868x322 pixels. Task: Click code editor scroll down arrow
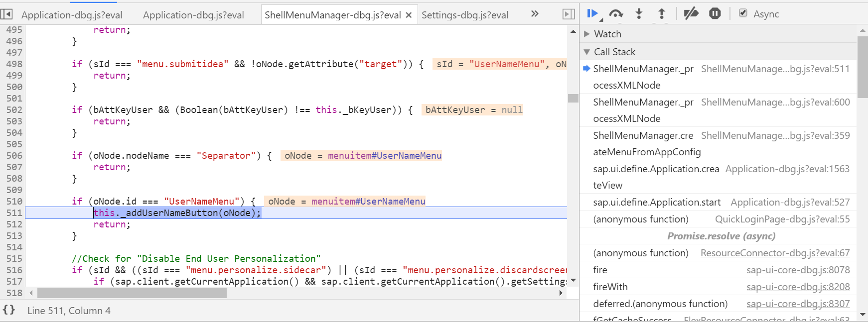(x=573, y=281)
